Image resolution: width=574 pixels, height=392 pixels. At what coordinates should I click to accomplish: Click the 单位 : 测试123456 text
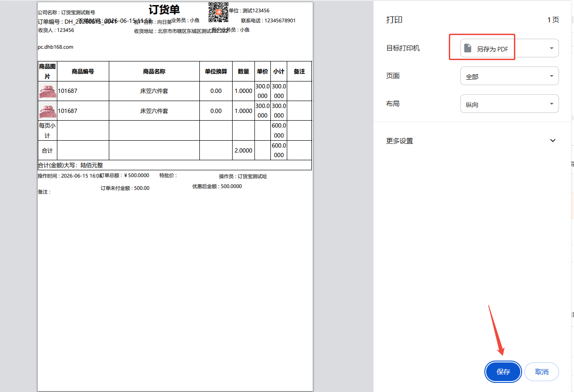click(x=249, y=10)
